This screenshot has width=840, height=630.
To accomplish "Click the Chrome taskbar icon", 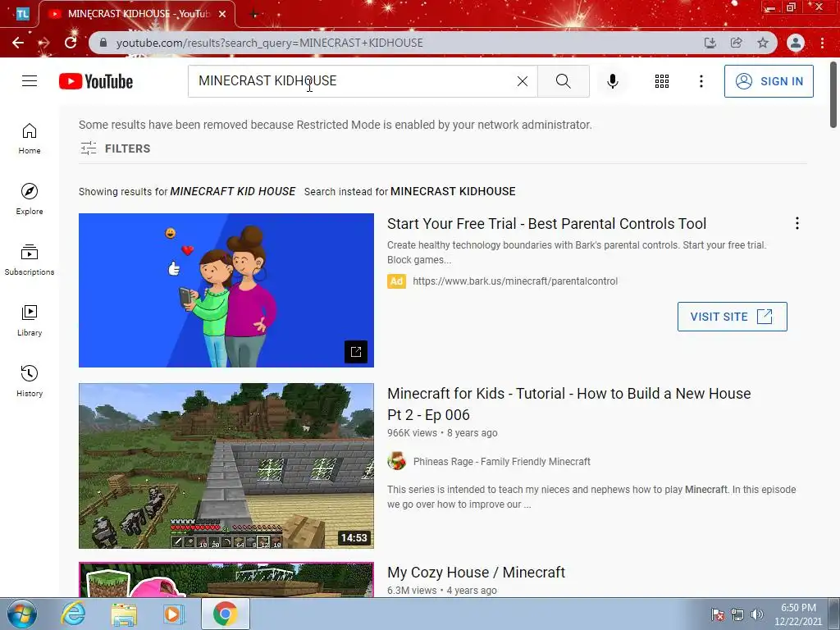I will tap(225, 614).
